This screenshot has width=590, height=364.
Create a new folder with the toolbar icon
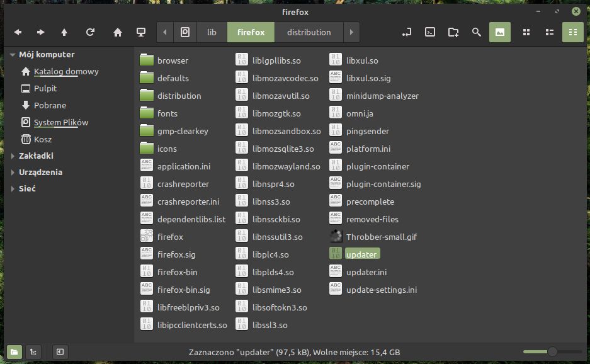pos(453,32)
